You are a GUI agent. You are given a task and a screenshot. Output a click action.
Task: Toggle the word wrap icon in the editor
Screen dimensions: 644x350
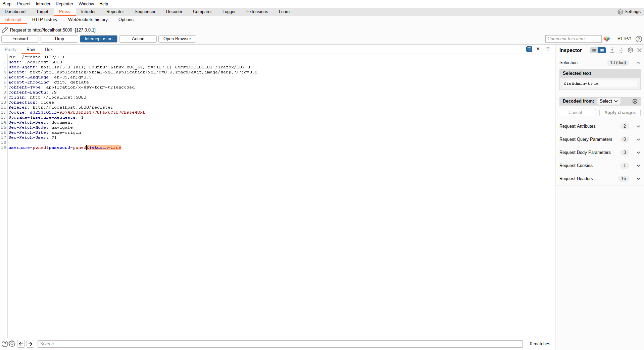point(529,49)
